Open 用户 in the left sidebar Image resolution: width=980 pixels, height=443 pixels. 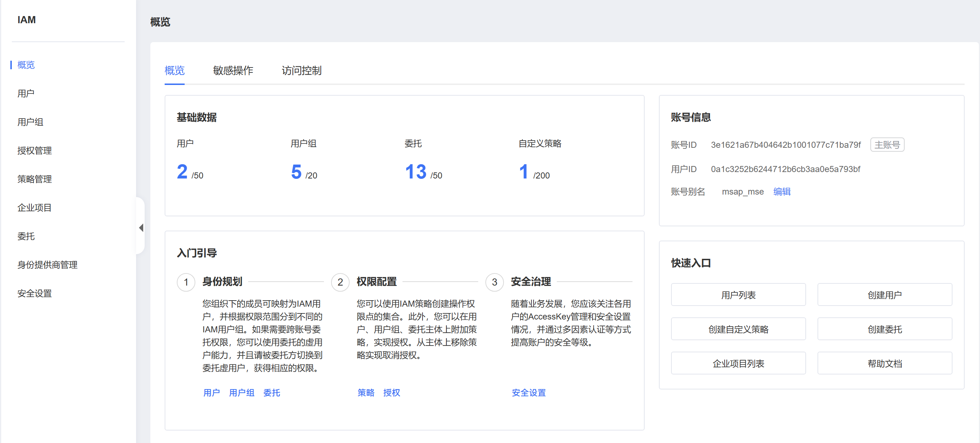pos(26,94)
